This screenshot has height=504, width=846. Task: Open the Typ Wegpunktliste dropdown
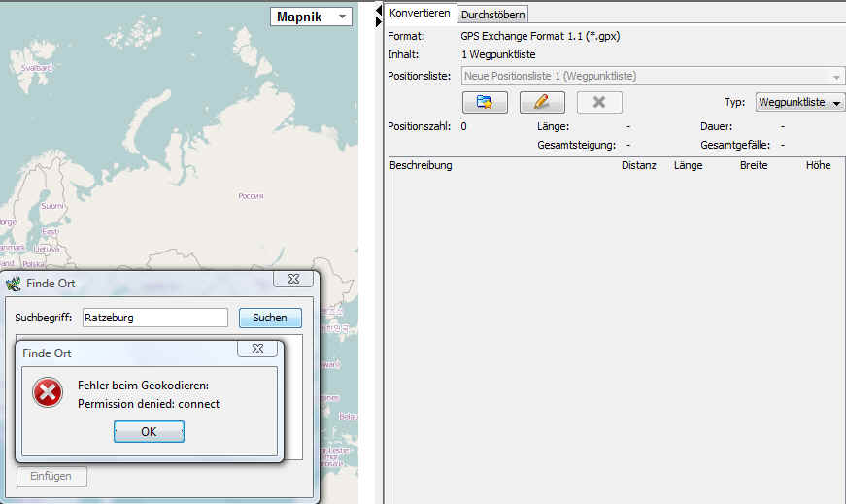pyautogui.click(x=799, y=102)
